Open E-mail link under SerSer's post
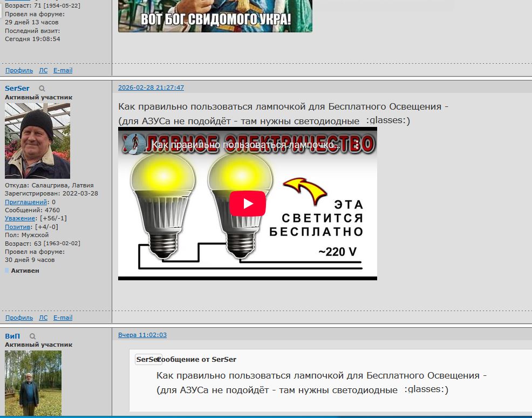The height and width of the screenshot is (418, 532). pos(63,318)
